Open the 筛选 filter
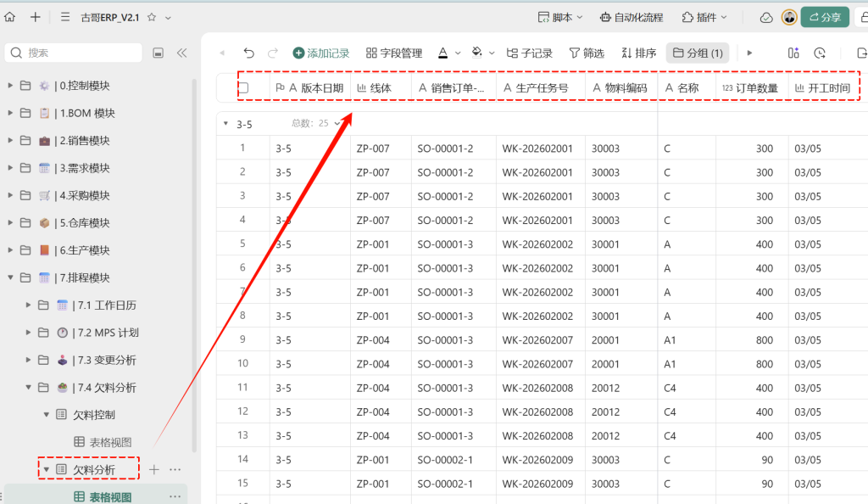 [x=587, y=53]
